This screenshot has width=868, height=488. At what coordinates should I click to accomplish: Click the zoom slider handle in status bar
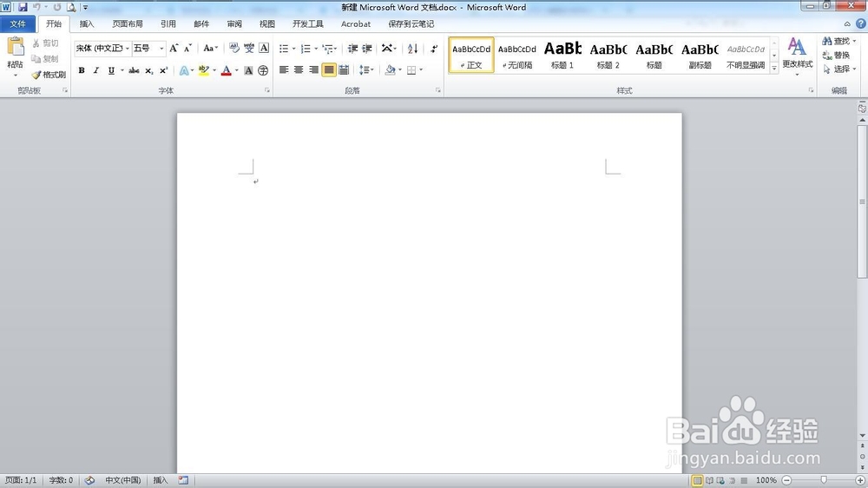point(824,480)
